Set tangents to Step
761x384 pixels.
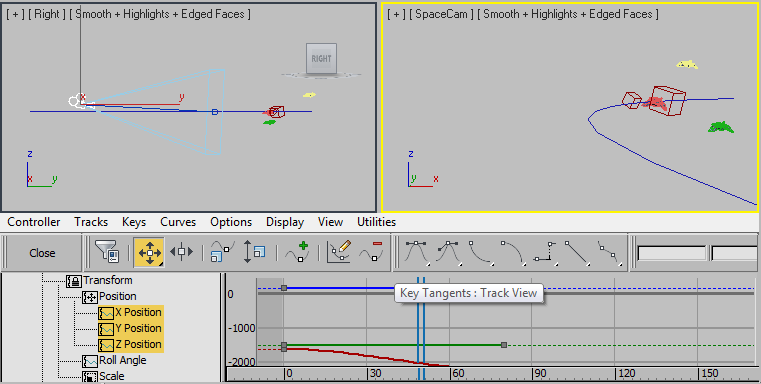[x=545, y=252]
